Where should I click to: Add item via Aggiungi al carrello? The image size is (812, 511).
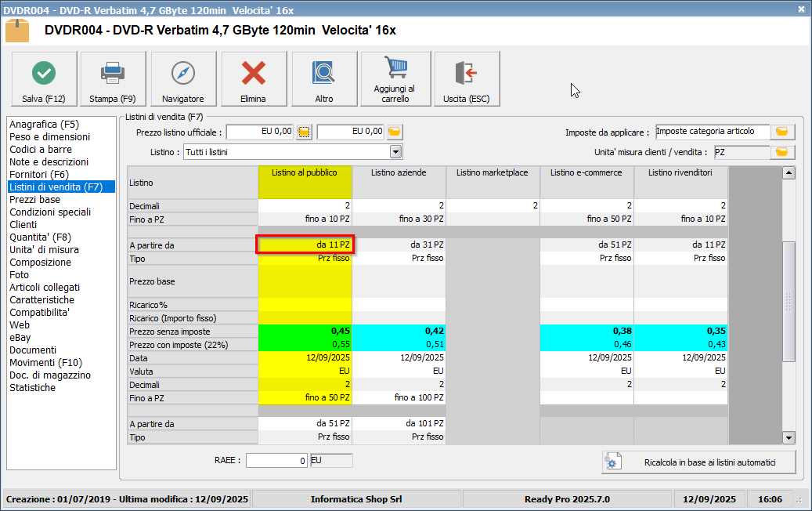point(395,79)
